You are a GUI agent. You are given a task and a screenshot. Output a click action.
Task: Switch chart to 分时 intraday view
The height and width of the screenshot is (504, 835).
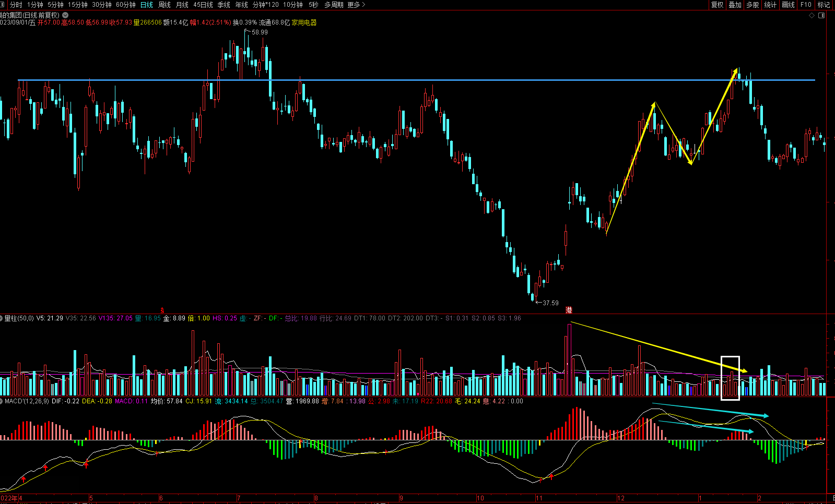[x=16, y=5]
